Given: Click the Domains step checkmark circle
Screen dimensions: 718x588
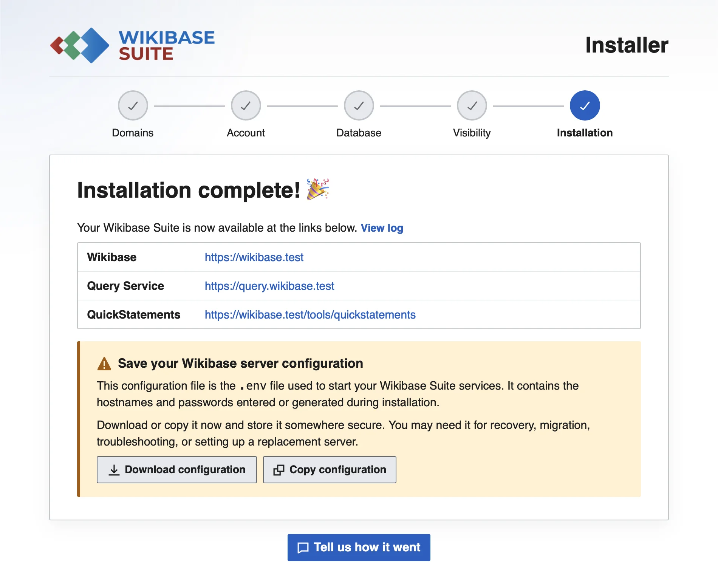Looking at the screenshot, I should (133, 105).
